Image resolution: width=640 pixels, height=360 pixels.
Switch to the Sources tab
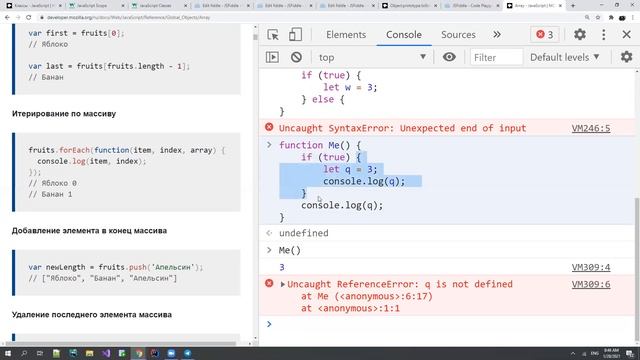click(458, 35)
